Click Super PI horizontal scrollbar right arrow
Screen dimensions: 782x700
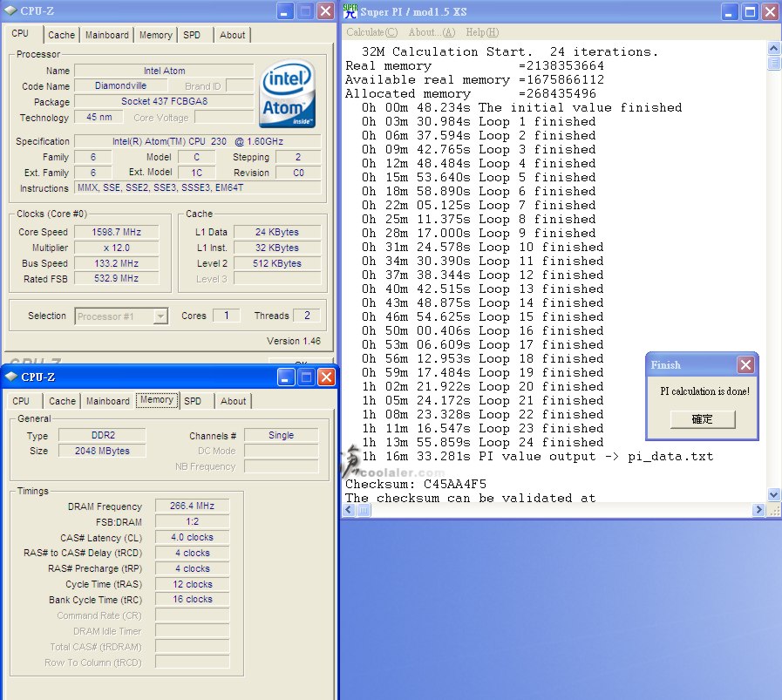758,510
